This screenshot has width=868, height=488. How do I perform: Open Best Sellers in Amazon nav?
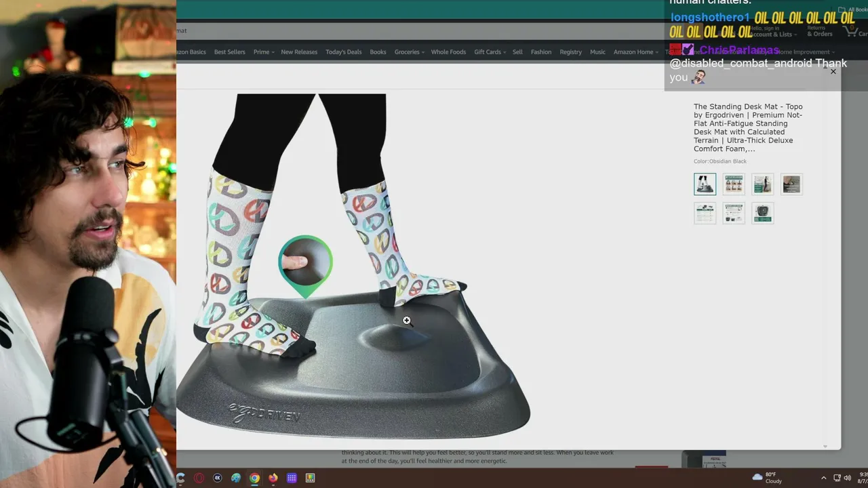(230, 52)
